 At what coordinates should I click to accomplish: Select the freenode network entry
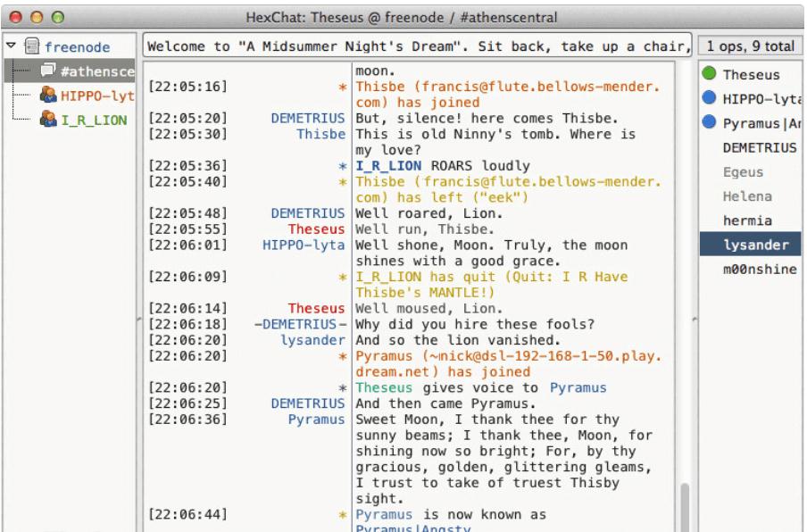tap(77, 47)
